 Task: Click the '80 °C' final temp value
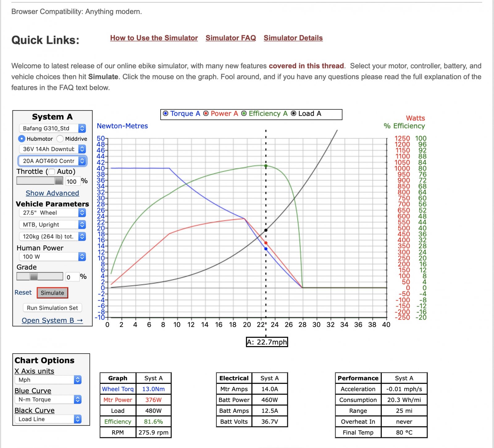click(x=404, y=432)
